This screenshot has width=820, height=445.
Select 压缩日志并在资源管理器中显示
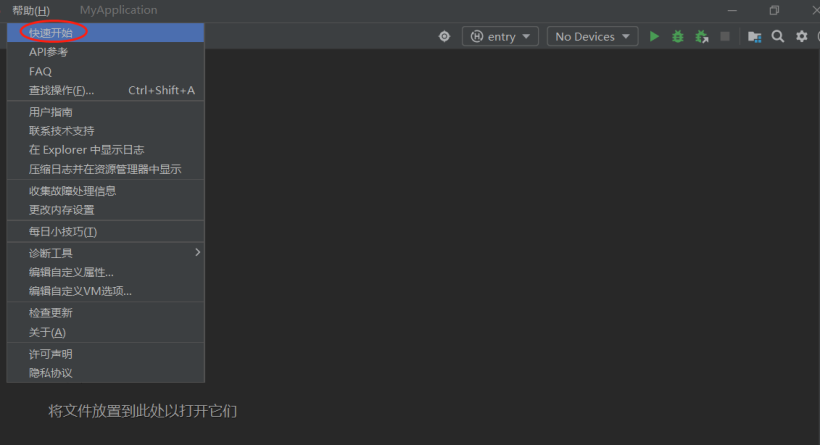click(106, 169)
